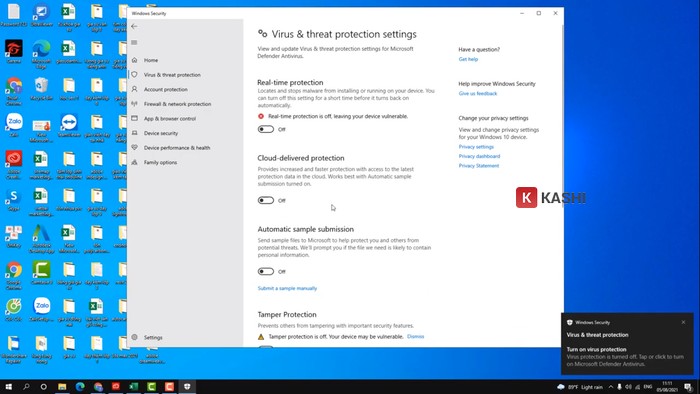Dismiss the Tamper protection warning
The height and width of the screenshot is (394, 700).
(x=416, y=336)
